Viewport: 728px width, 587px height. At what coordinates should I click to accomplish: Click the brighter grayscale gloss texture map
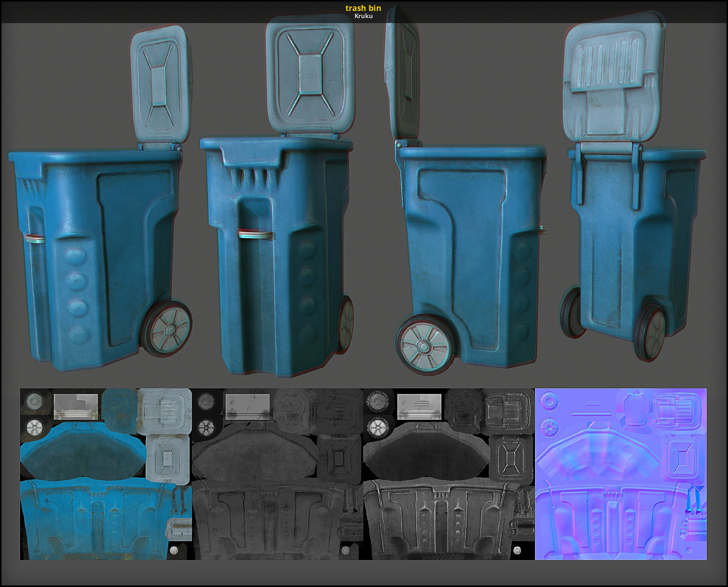coord(449,474)
